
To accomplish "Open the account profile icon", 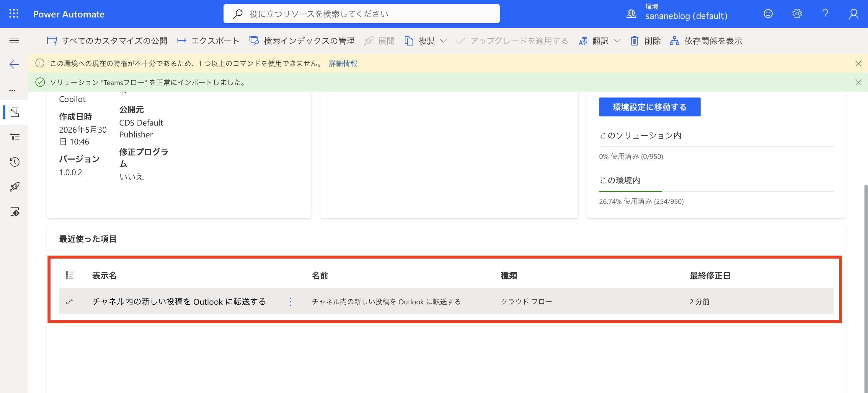I will click(854, 14).
